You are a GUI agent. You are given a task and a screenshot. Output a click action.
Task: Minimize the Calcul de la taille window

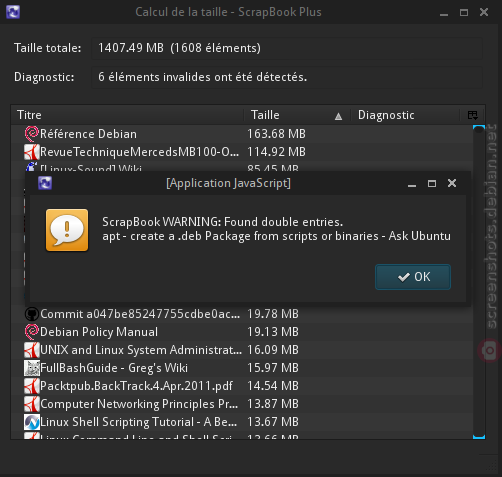[444, 14]
